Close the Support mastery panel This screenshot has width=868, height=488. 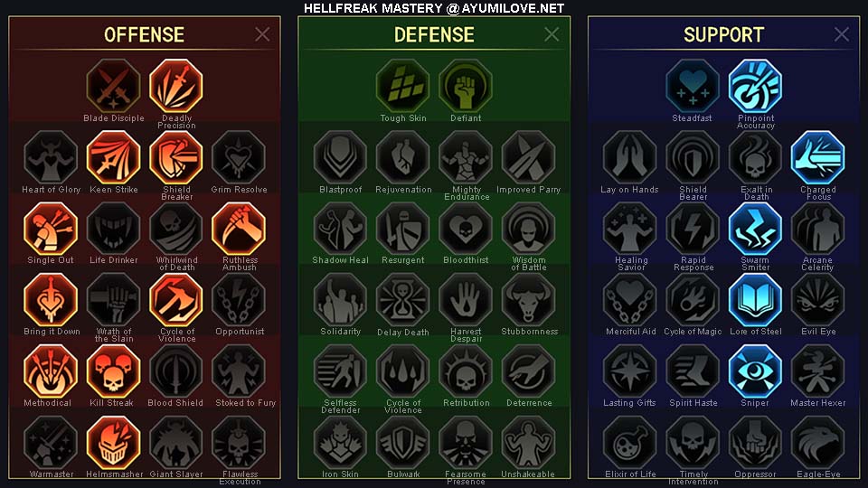[x=842, y=34]
